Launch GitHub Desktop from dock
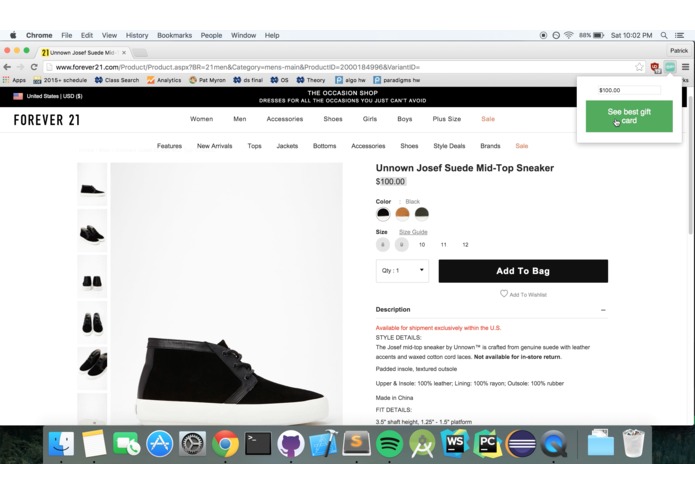The width and height of the screenshot is (695, 494). (x=291, y=443)
